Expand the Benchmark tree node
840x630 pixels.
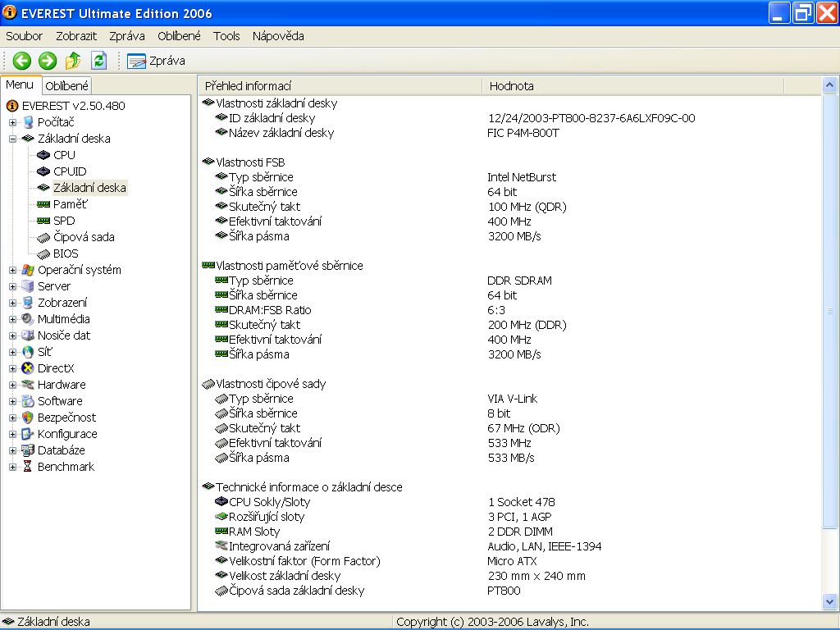coord(13,467)
